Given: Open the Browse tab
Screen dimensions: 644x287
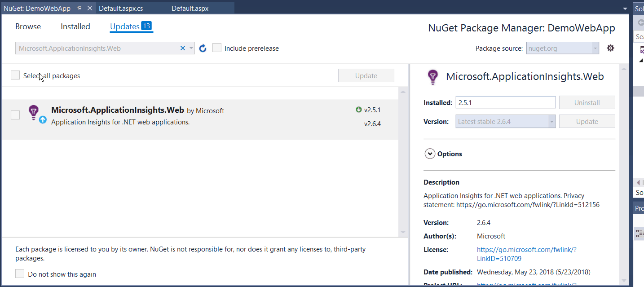Looking at the screenshot, I should (x=28, y=26).
